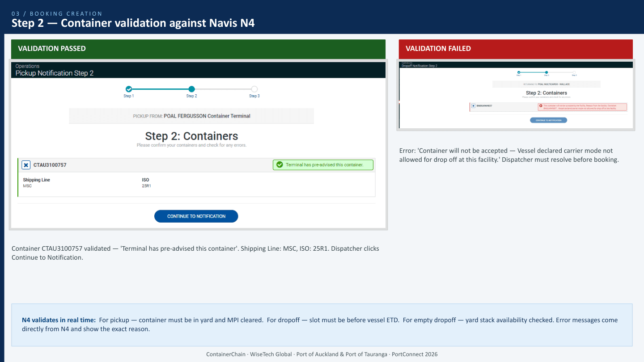Click the red 'VALIDATION FAILED' header
Image resolution: width=644 pixels, height=362 pixels.
[x=516, y=49]
